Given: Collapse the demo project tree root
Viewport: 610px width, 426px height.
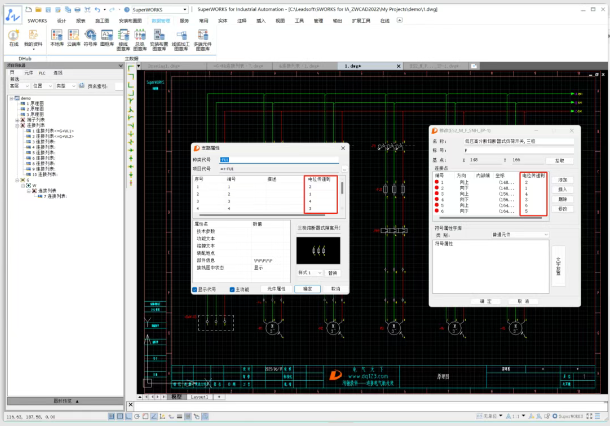Looking at the screenshot, I should point(12,98).
